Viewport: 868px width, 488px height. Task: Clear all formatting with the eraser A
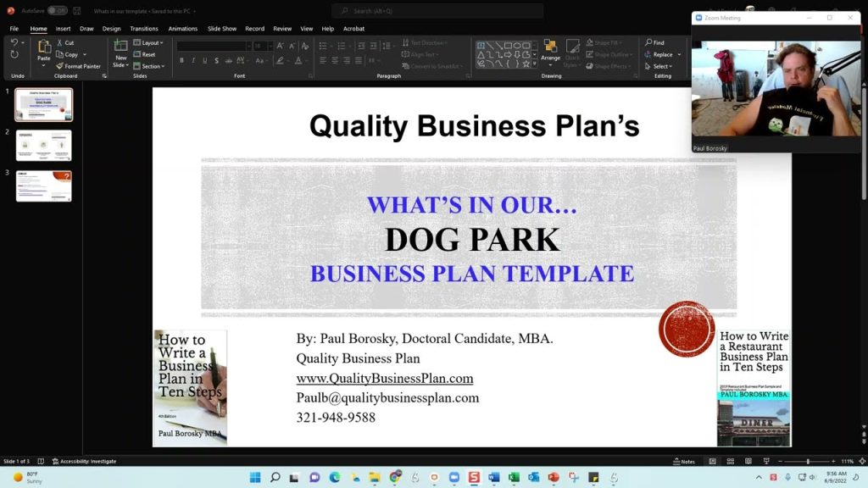coord(305,46)
